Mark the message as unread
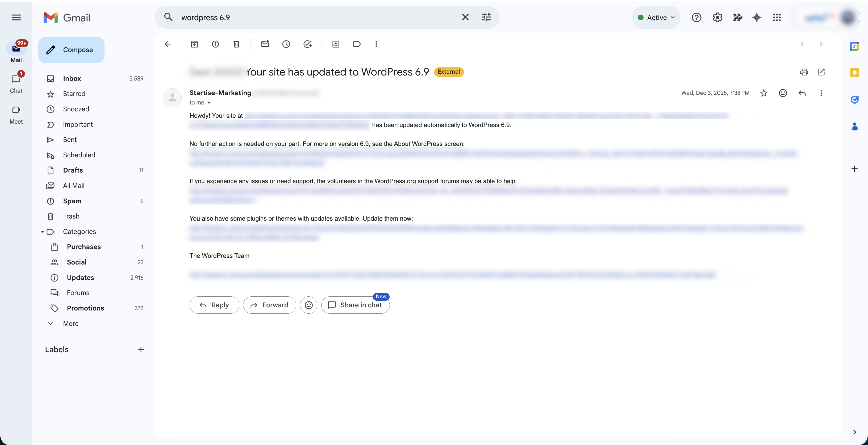The width and height of the screenshot is (868, 445). coord(265,44)
